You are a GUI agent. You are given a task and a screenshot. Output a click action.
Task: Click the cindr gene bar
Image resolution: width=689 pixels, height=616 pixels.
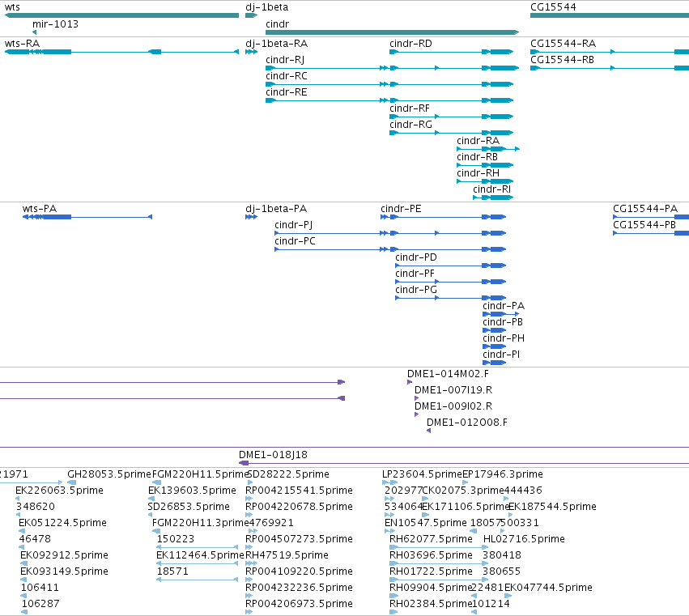coord(393,32)
